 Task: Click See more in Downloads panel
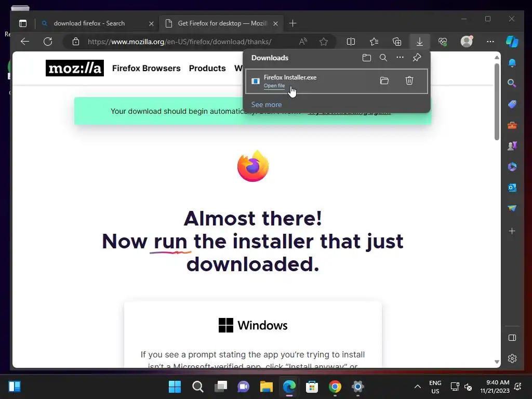[x=267, y=104]
